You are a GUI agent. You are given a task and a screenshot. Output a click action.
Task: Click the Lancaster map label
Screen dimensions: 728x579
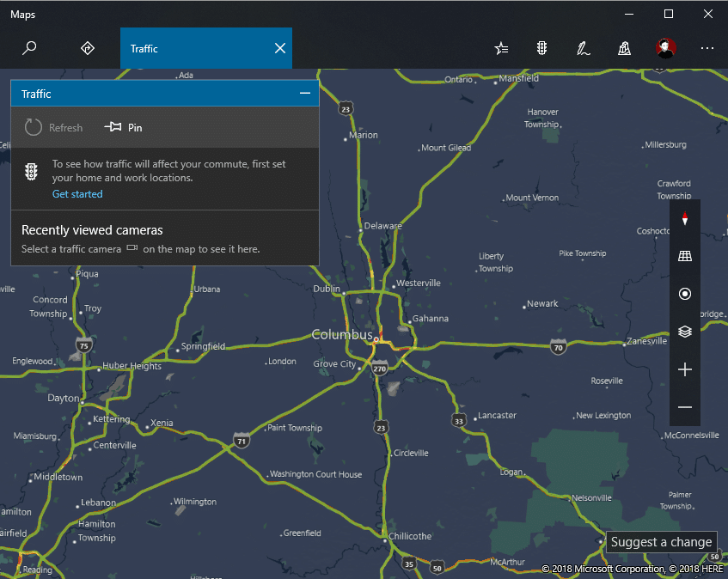(x=497, y=415)
